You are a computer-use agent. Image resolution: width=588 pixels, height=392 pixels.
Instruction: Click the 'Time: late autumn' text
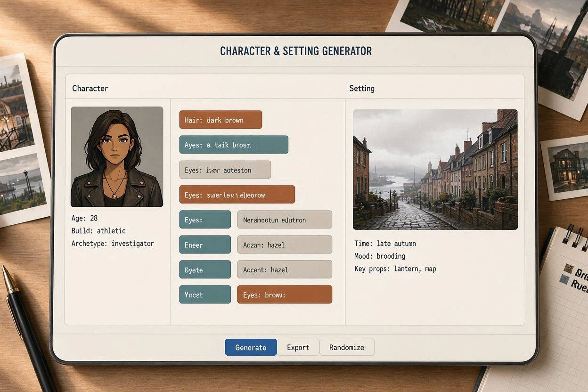click(385, 243)
